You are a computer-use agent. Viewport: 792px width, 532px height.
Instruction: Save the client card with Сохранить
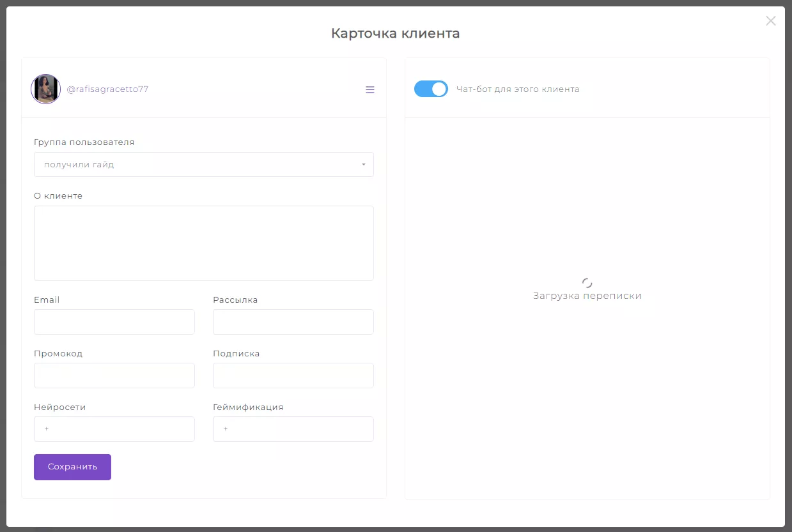(x=72, y=467)
